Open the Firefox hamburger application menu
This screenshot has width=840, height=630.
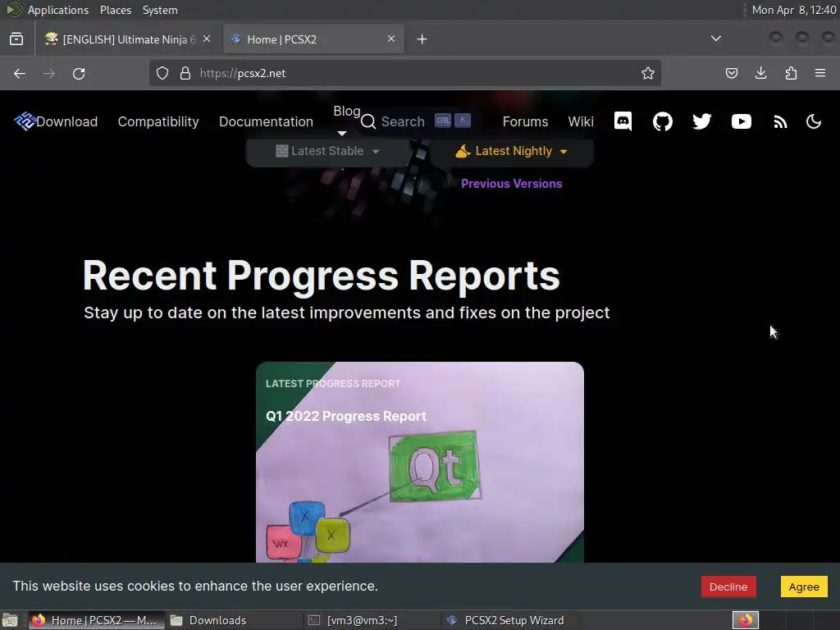(x=820, y=73)
